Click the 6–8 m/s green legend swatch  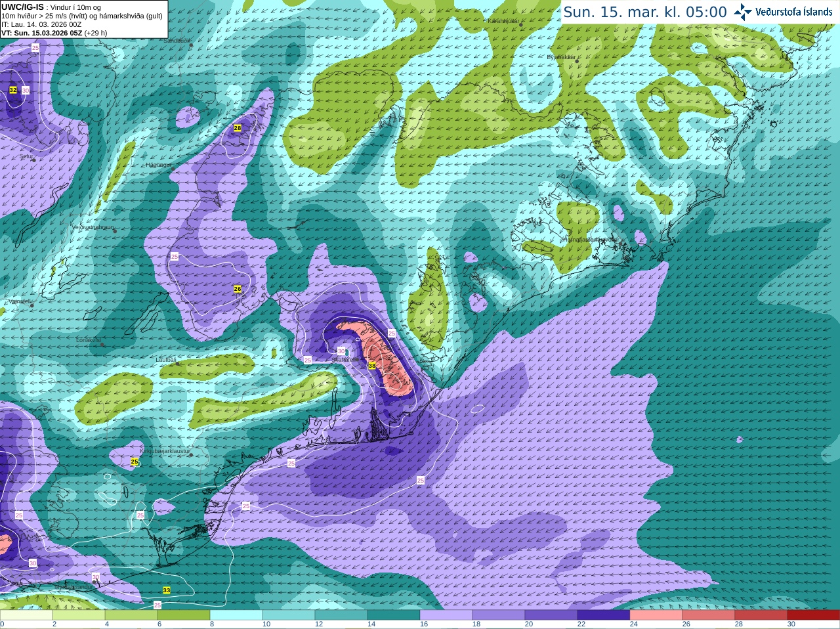click(x=184, y=615)
